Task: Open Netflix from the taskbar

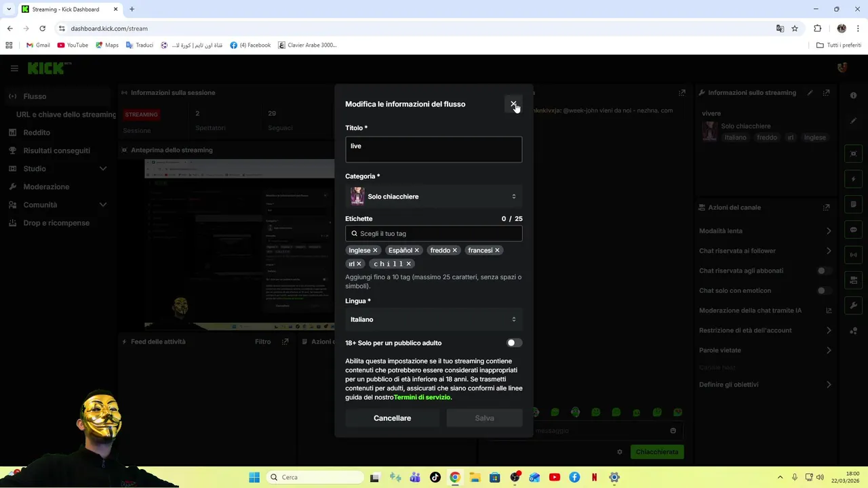Action: [x=595, y=477]
